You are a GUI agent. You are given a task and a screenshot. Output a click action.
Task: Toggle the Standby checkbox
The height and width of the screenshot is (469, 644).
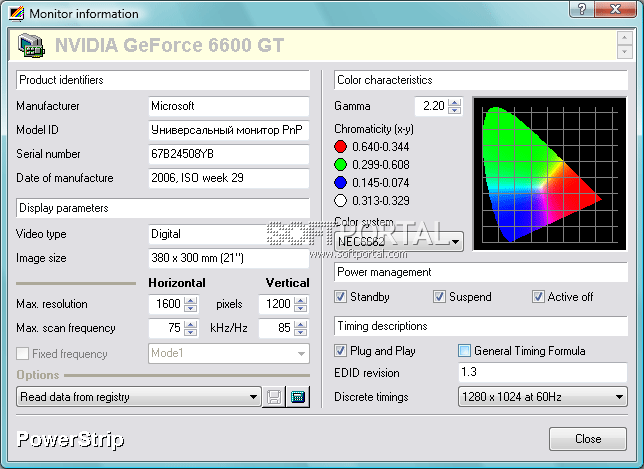pyautogui.click(x=340, y=297)
